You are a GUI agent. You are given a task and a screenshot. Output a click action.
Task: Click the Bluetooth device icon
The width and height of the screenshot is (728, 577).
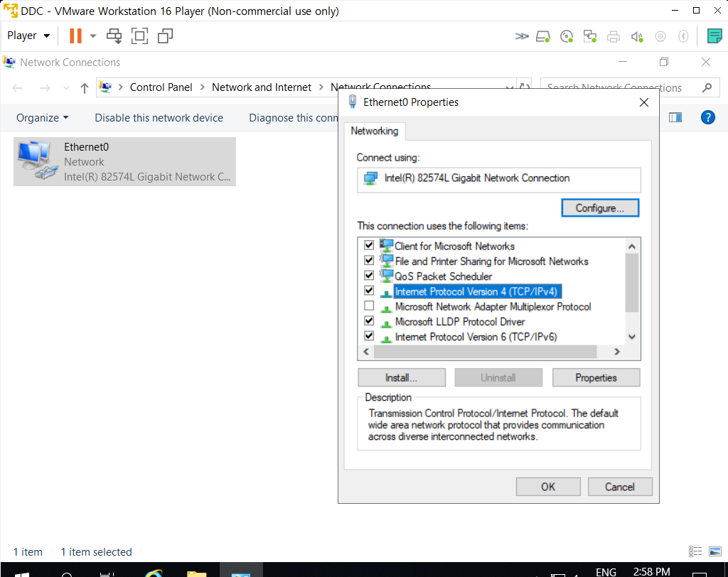[x=683, y=36]
